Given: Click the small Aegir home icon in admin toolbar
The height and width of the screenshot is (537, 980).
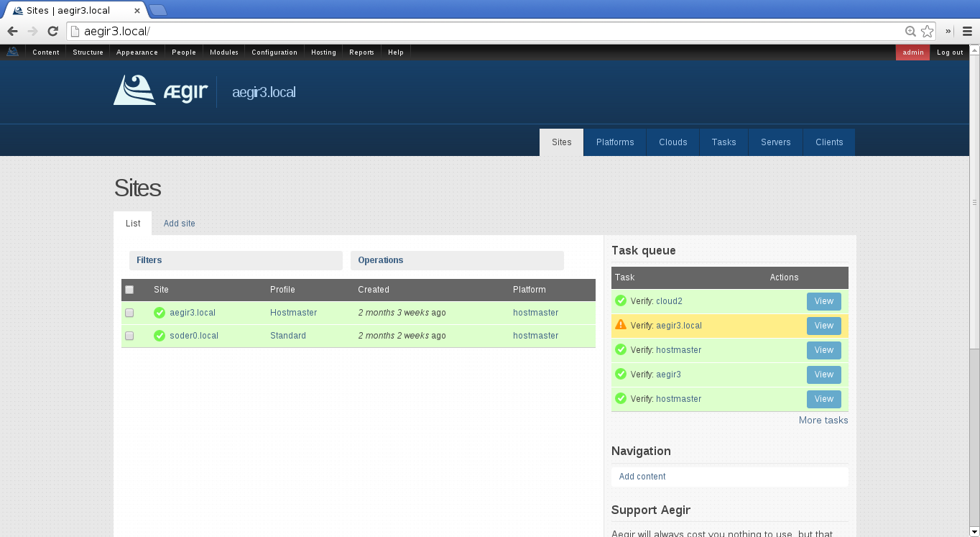Looking at the screenshot, I should [12, 52].
